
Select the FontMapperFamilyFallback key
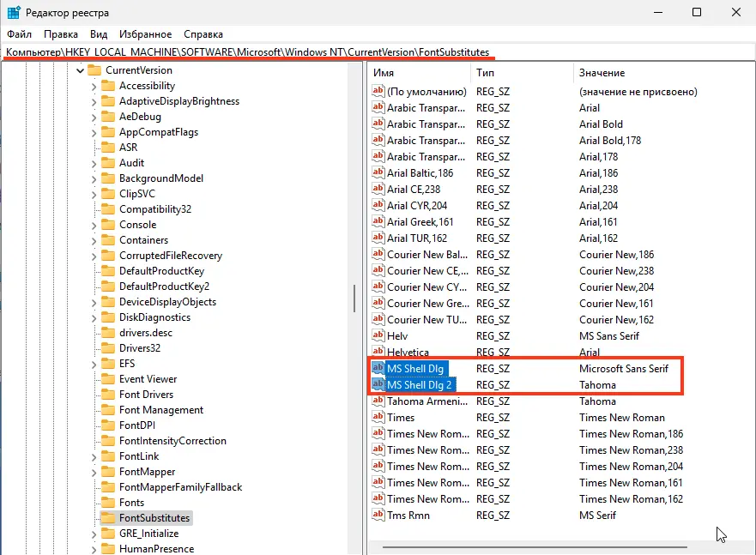[x=180, y=487]
